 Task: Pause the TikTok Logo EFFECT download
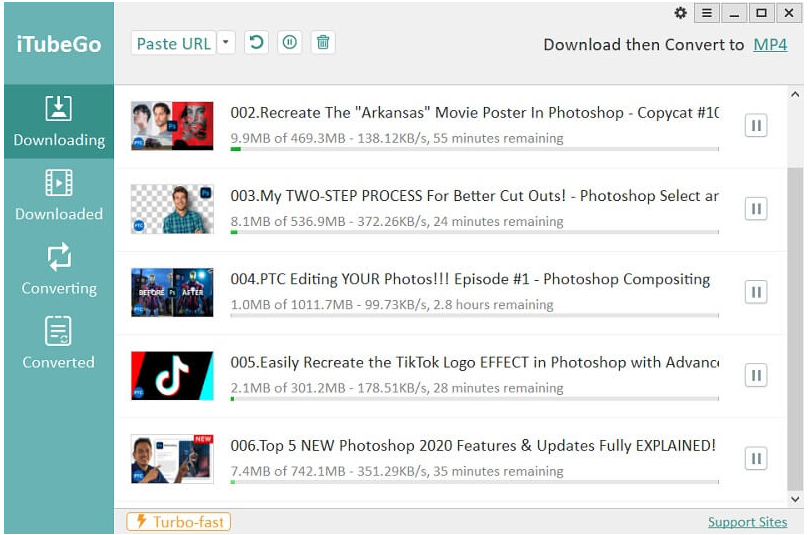click(756, 375)
